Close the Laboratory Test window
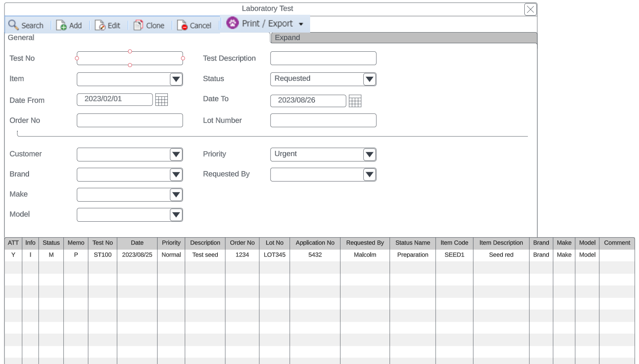This screenshot has height=364, width=639. [x=530, y=9]
